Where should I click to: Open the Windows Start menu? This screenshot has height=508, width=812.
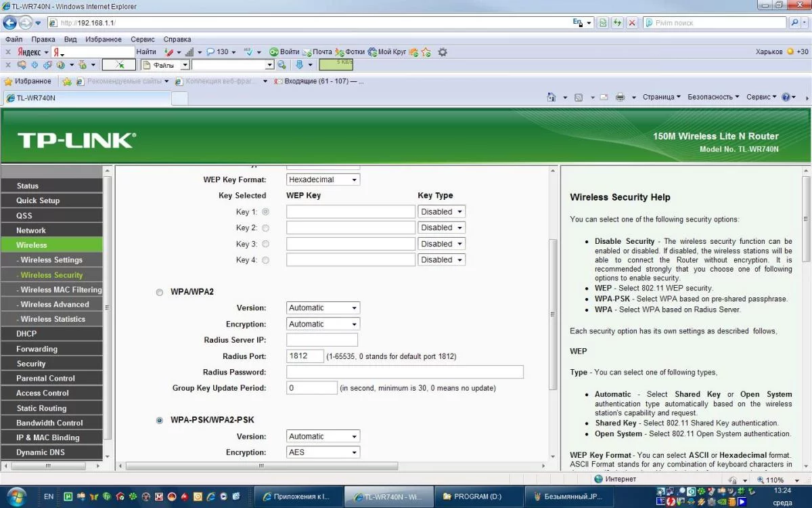pyautogui.click(x=15, y=495)
